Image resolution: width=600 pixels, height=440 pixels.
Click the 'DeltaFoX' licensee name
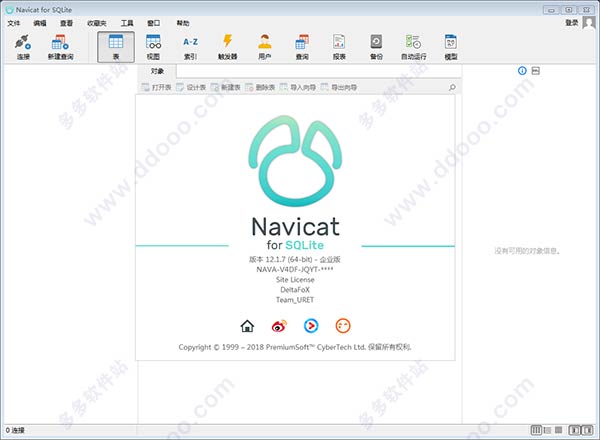coord(295,290)
